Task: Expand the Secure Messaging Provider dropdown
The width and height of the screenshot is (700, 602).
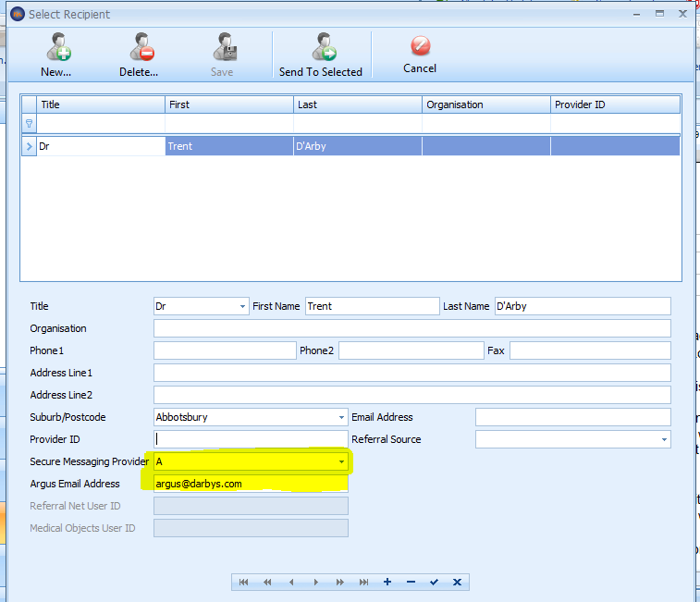Action: pos(341,461)
